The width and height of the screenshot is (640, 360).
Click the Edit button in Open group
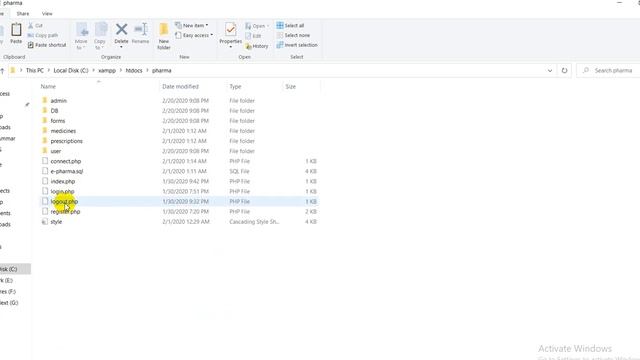coord(253,36)
